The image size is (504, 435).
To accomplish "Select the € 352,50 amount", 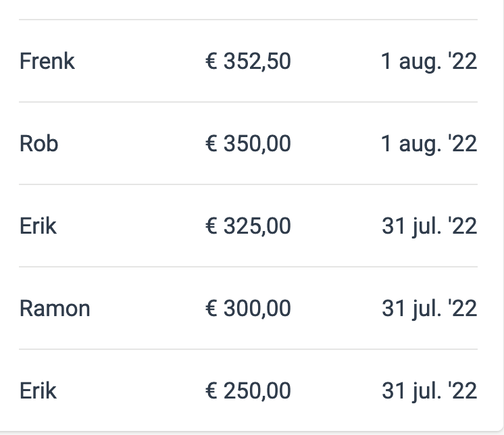I will click(248, 61).
